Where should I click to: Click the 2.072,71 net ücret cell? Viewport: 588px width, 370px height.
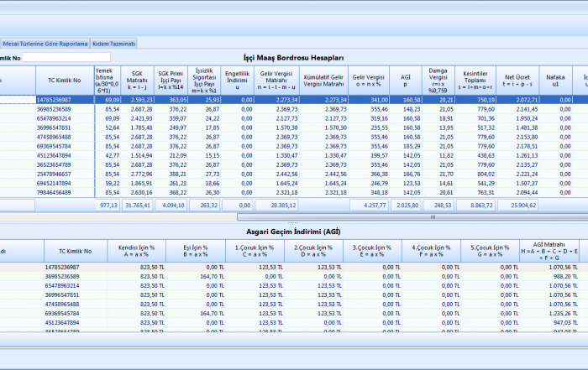516,99
